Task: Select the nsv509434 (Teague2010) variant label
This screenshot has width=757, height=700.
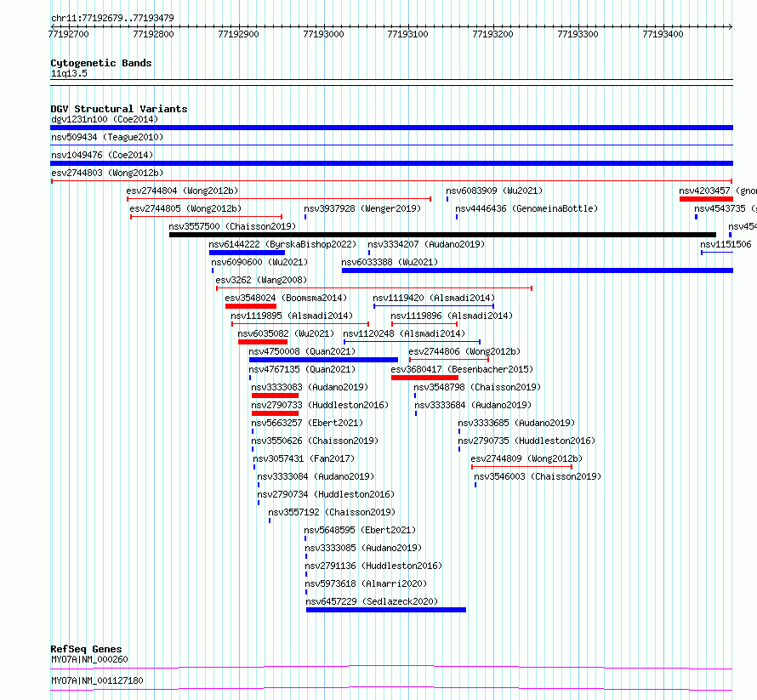Action: 107,137
